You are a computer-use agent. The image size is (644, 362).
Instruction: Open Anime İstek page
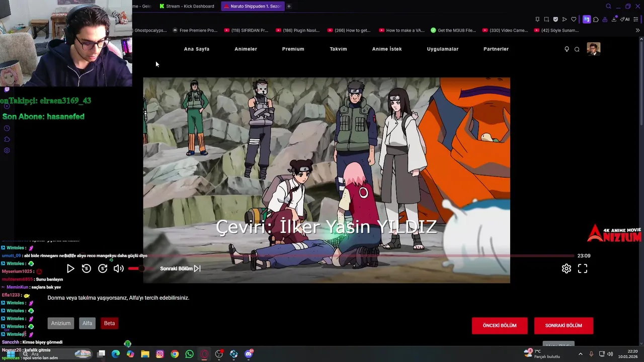click(x=387, y=49)
